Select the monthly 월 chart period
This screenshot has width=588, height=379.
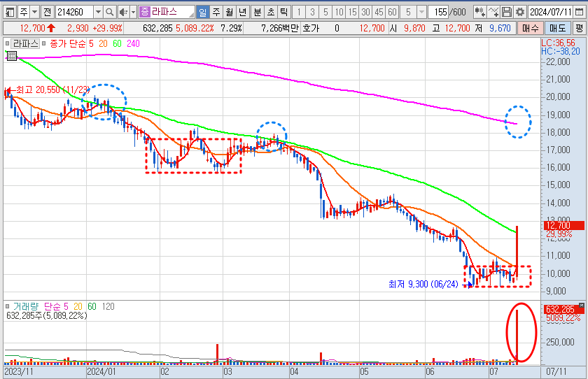(x=230, y=13)
